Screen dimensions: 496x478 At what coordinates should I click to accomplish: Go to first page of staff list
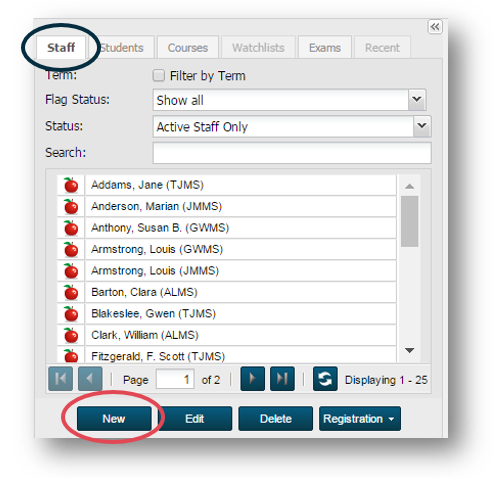[x=60, y=379]
